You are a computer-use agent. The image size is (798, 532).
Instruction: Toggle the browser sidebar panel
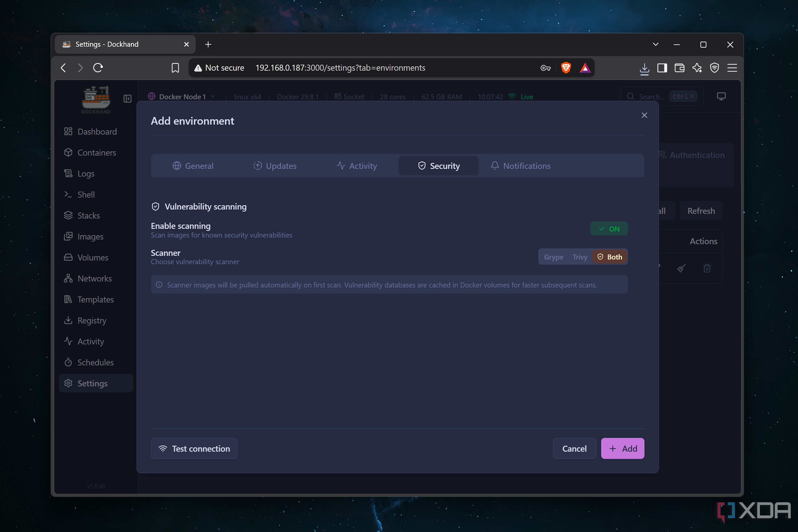tap(662, 68)
